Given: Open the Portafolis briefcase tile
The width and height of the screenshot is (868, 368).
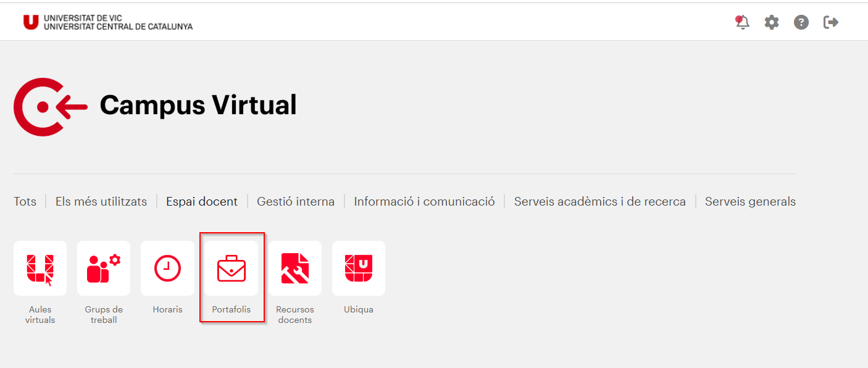Looking at the screenshot, I should tap(232, 268).
